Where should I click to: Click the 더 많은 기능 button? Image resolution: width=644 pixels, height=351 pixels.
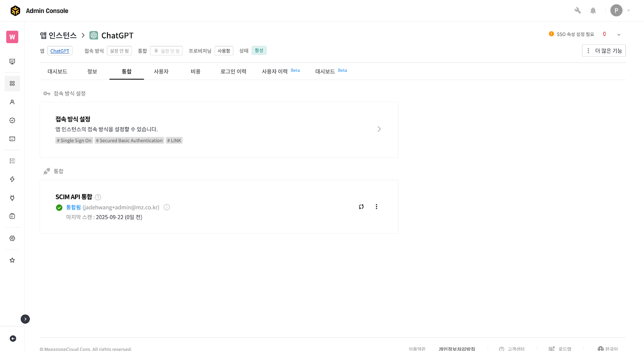604,51
